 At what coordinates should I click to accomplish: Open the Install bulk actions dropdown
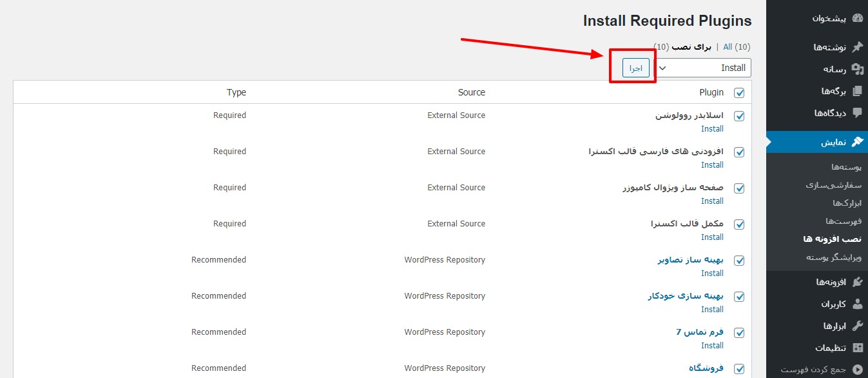coord(702,68)
